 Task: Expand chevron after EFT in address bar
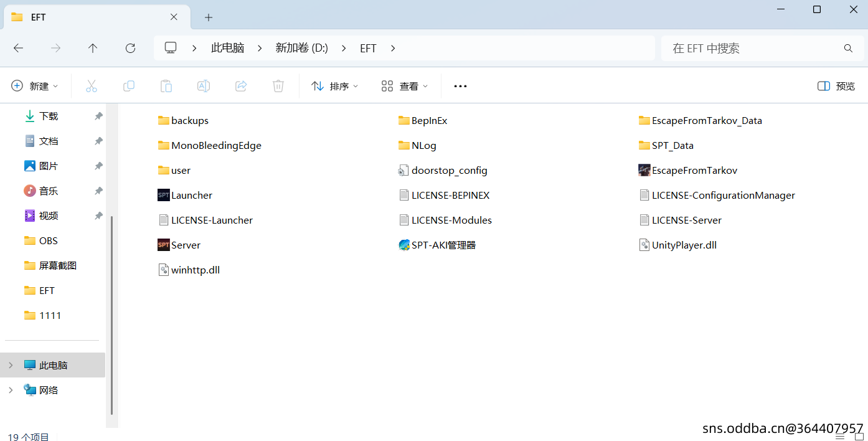393,48
